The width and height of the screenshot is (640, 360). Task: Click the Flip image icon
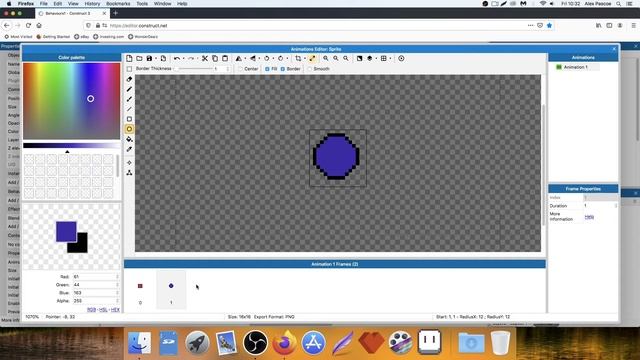point(253,58)
